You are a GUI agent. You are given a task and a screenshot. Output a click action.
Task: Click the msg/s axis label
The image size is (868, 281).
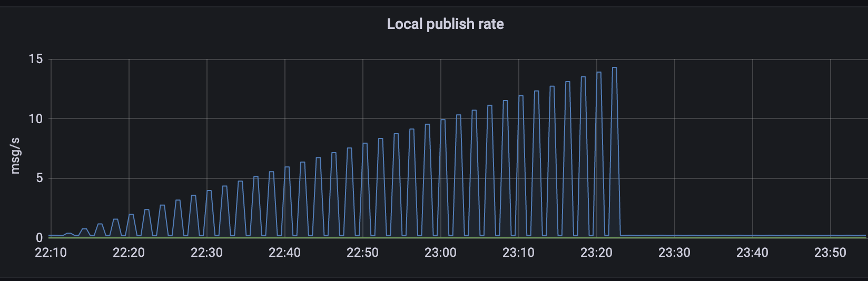point(15,156)
